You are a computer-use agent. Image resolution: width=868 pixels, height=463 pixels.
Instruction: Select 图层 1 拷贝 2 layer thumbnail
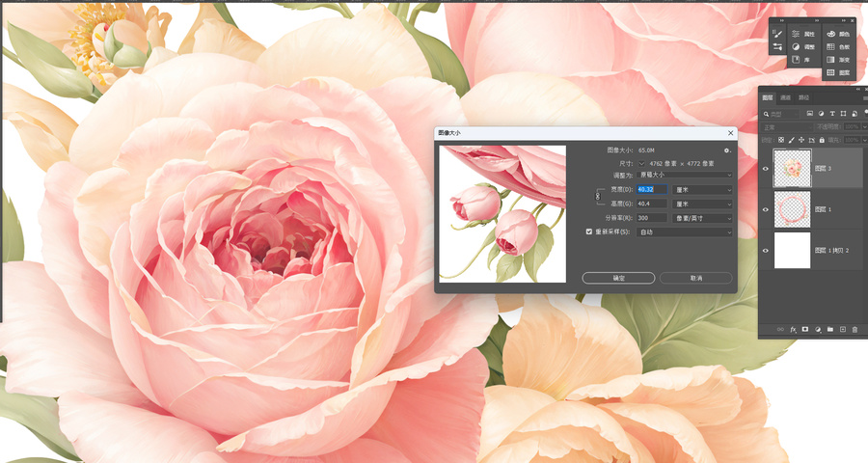(x=792, y=251)
